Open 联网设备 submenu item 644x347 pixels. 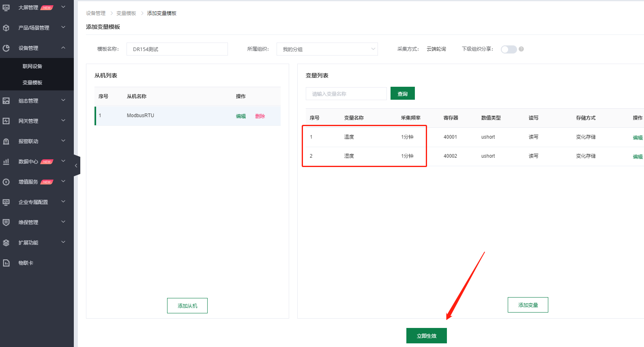[x=32, y=66]
